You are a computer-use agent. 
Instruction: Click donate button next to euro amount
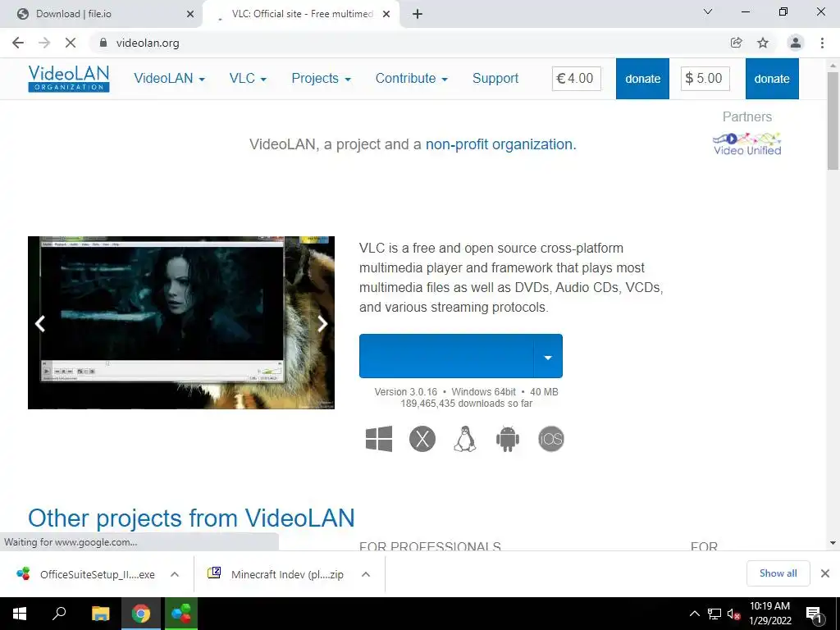click(x=642, y=79)
